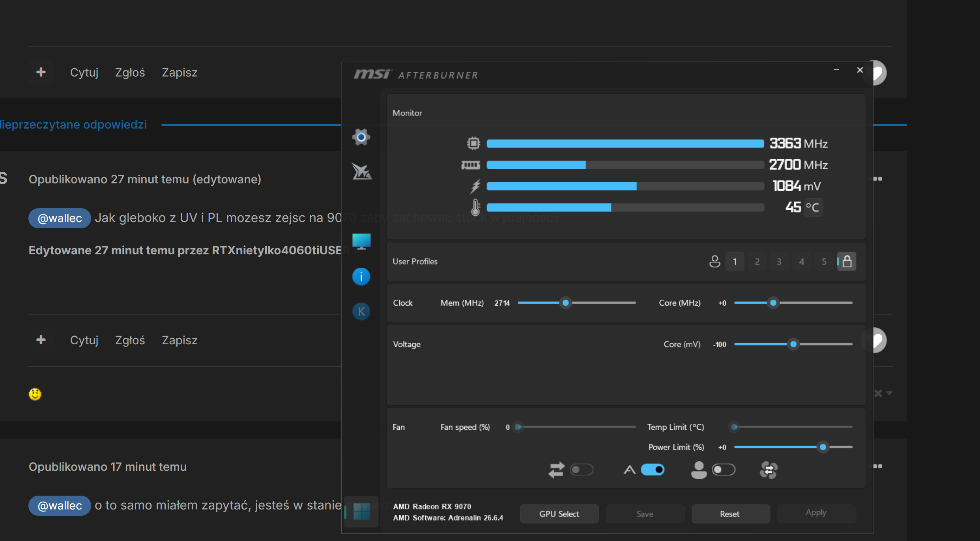The width and height of the screenshot is (980, 541).
Task: Click plus button above the unread replies divider
Action: 41,72
